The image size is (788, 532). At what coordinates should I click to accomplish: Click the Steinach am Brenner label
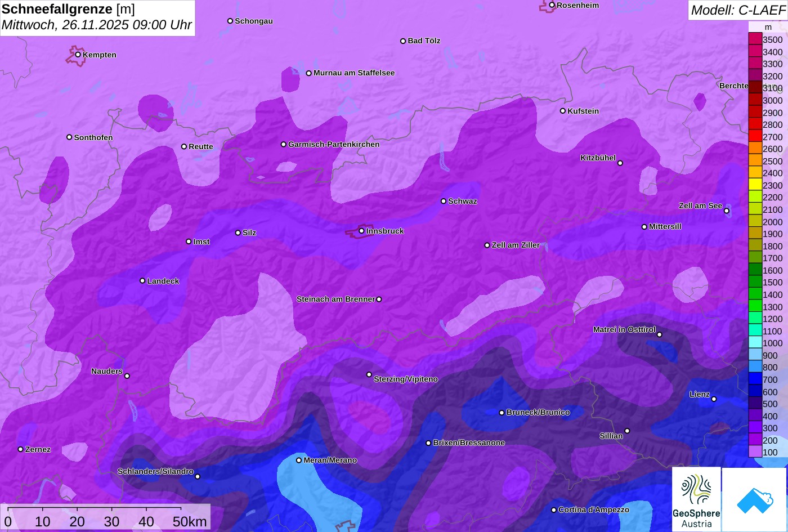[x=335, y=299]
